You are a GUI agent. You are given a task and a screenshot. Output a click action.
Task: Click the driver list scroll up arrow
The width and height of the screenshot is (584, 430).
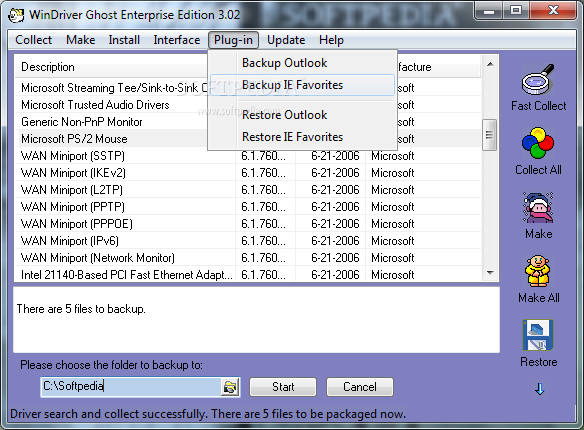coord(490,64)
